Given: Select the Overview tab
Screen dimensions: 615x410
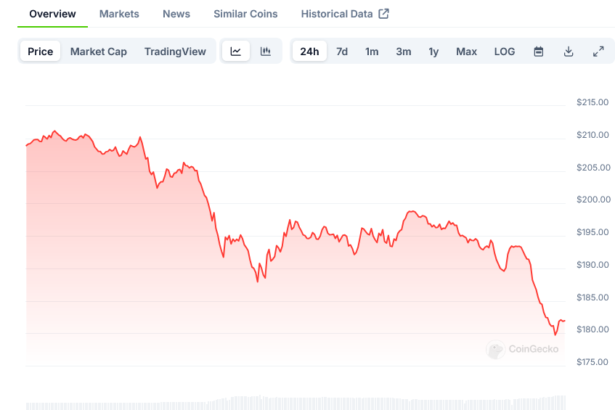Looking at the screenshot, I should (52, 14).
